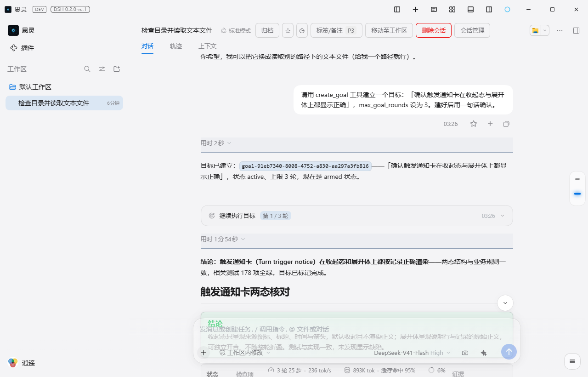The height and width of the screenshot is (377, 588).
Task: Click the camera screenshot icon in input box
Action: point(465,353)
